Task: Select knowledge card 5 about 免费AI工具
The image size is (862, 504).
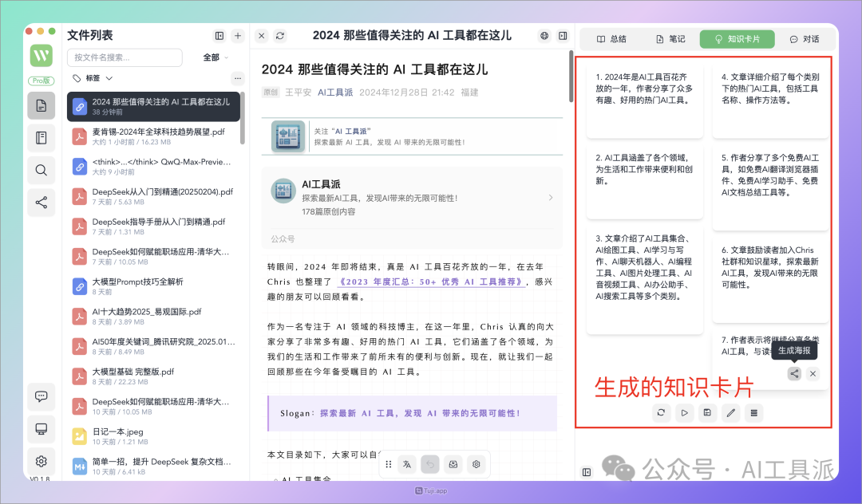Action: coord(771,187)
